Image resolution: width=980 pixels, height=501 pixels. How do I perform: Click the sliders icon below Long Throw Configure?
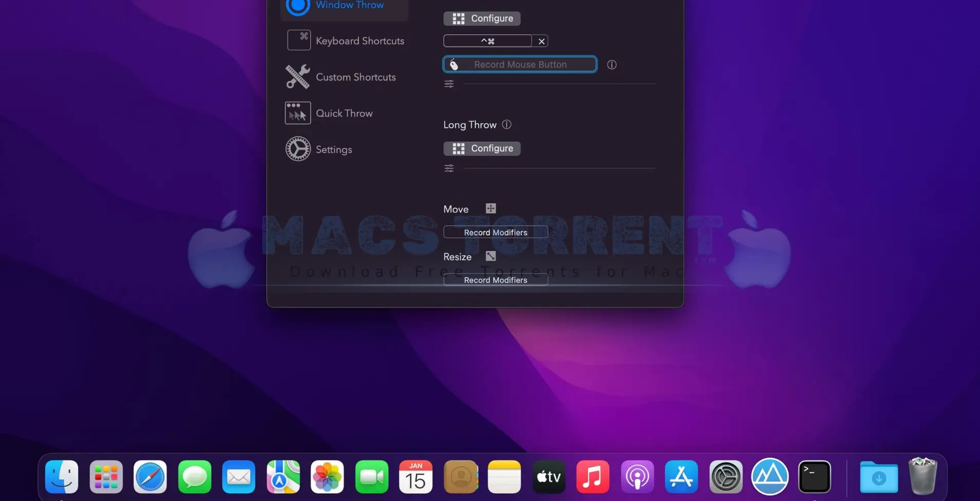point(449,168)
